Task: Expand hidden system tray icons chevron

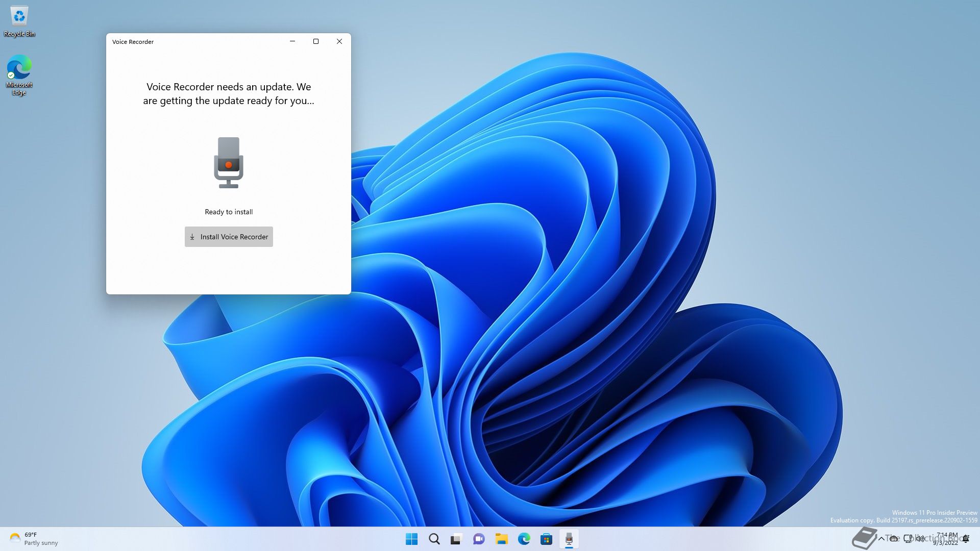Action: 881,539
